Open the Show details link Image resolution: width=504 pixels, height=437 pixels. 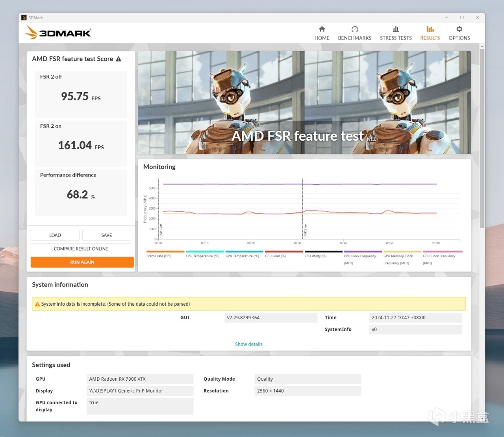[x=249, y=344]
